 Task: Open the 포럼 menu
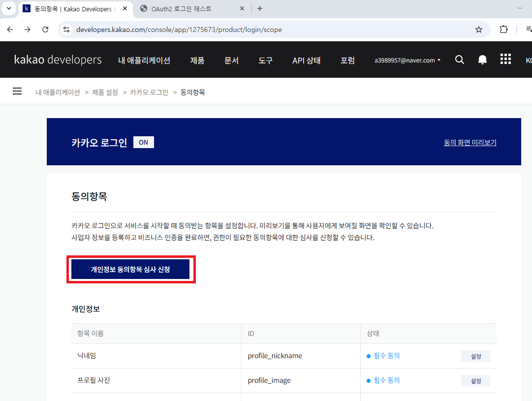point(347,61)
